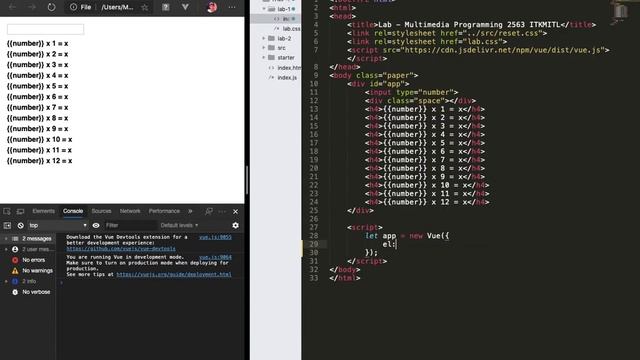Click the vue.js CDN script URL in code
This screenshot has width=640, height=360.
pos(503,50)
